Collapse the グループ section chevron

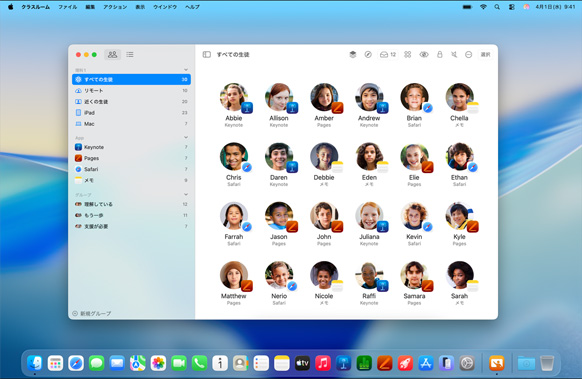(x=186, y=195)
